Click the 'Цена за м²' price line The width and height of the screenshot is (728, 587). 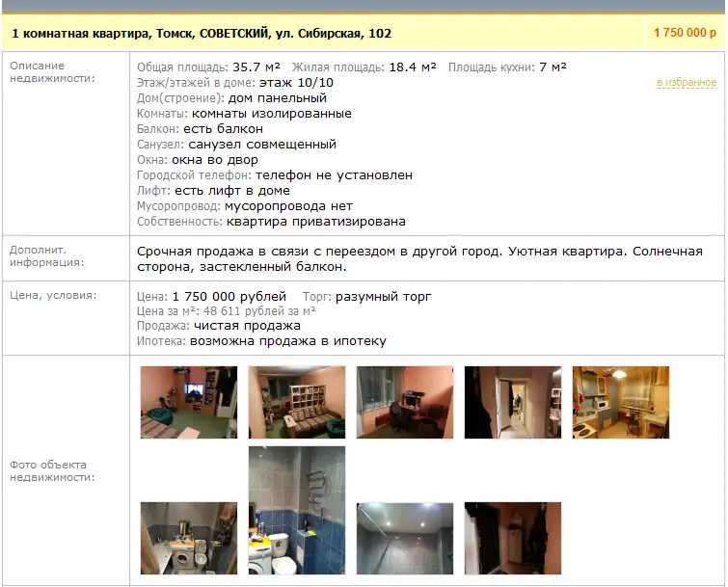coord(228,311)
